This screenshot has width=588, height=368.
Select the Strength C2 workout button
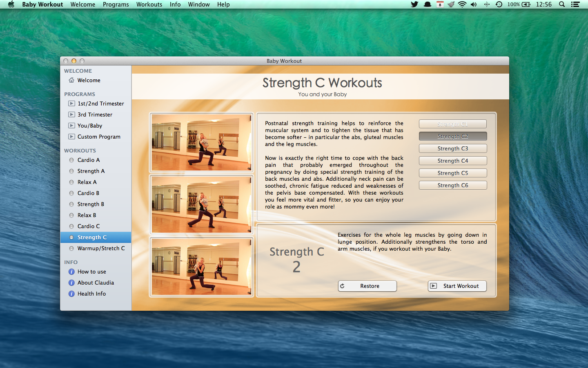click(x=453, y=136)
